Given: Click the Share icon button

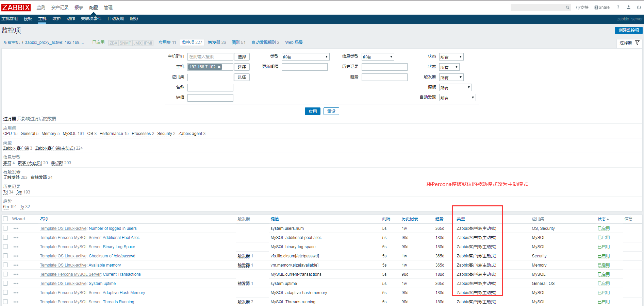Looking at the screenshot, I should coord(602,7).
